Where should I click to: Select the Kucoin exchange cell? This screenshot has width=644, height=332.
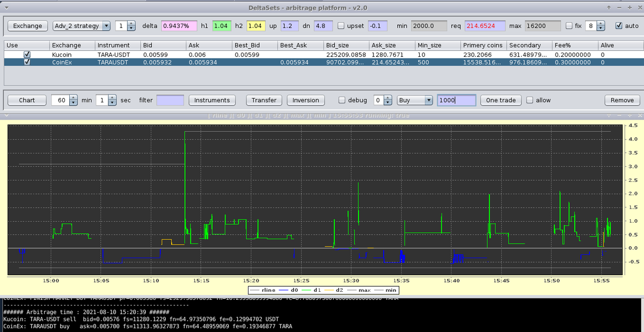72,55
